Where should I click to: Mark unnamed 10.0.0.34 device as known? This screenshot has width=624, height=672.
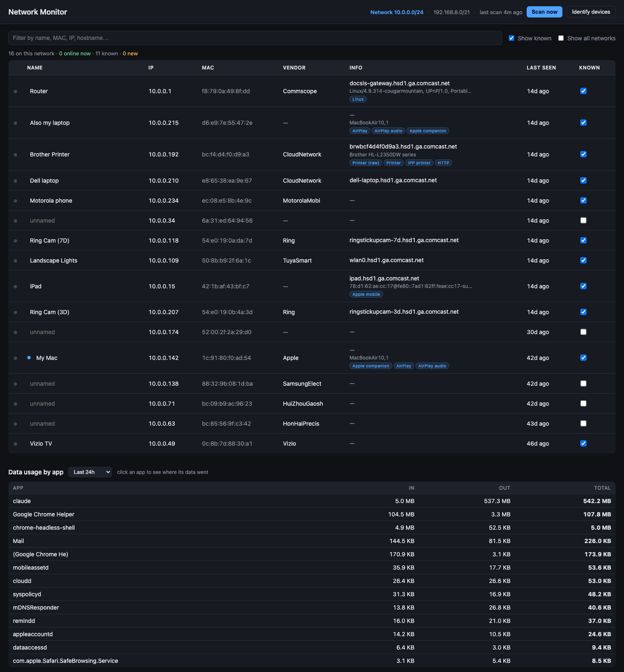pyautogui.click(x=583, y=221)
